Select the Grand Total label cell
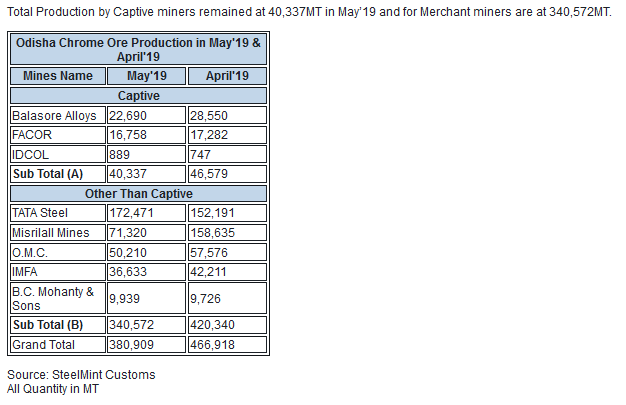626x405 pixels. 58,344
